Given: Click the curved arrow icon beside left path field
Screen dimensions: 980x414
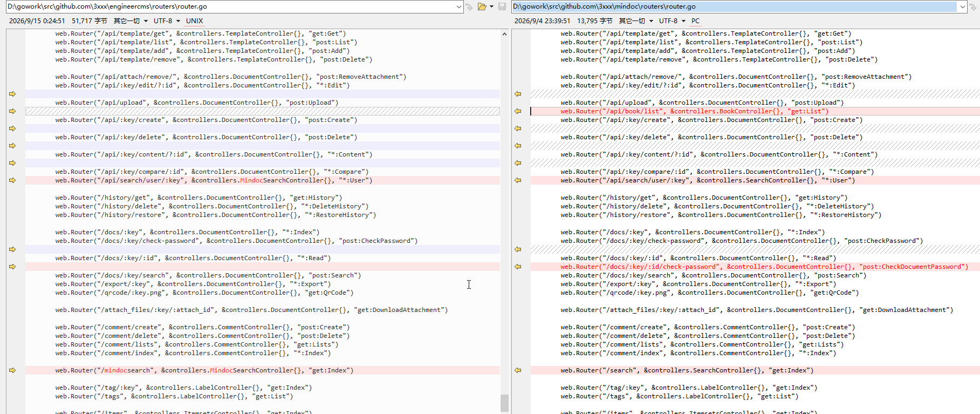Looking at the screenshot, I should tap(469, 6).
